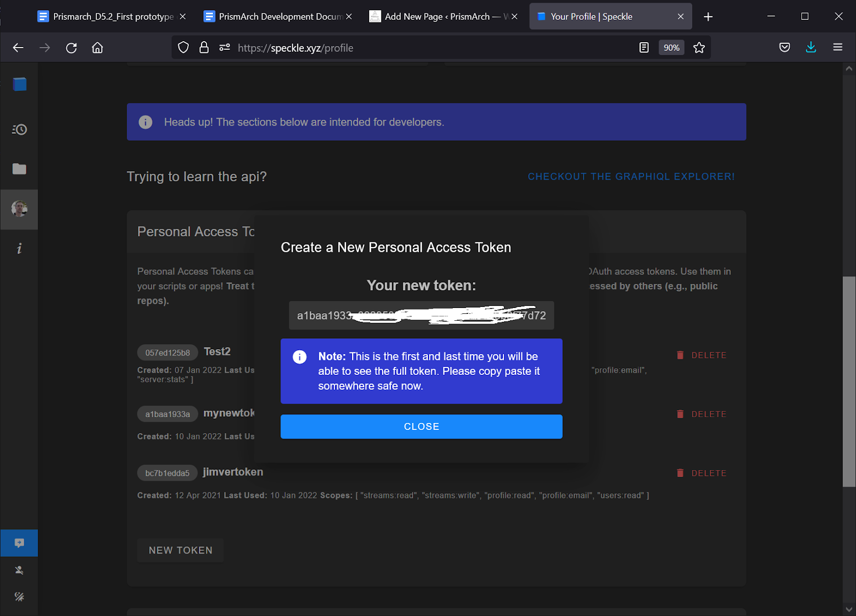Viewport: 856px width, 616px height.
Task: Click the page vertical scrollbar thumb
Action: point(849,381)
